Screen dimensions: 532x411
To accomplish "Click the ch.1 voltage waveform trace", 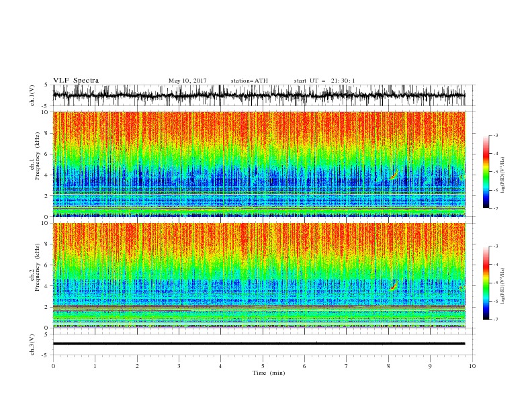I will coord(259,95).
